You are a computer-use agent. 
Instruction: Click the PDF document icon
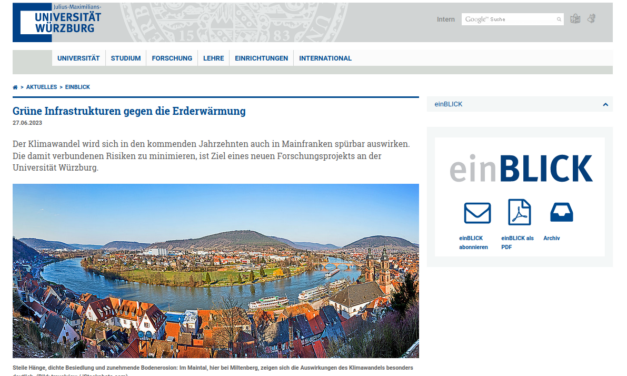tap(519, 212)
